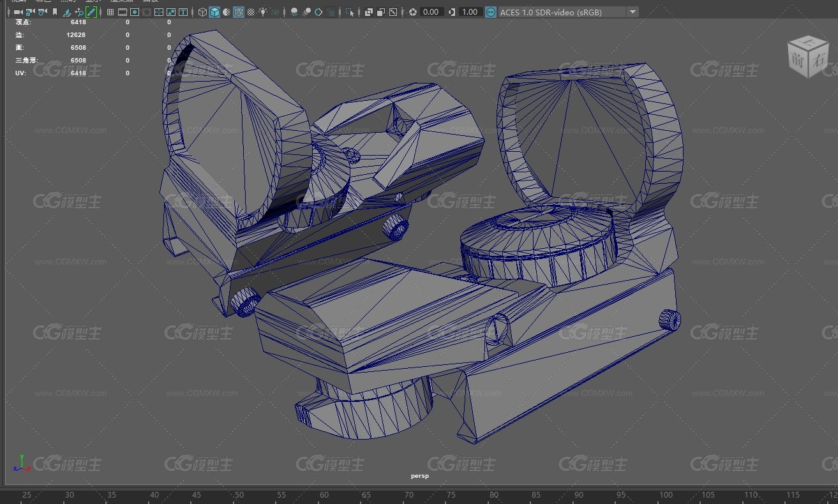Toggle the X-Ray Joints icon

click(x=393, y=12)
